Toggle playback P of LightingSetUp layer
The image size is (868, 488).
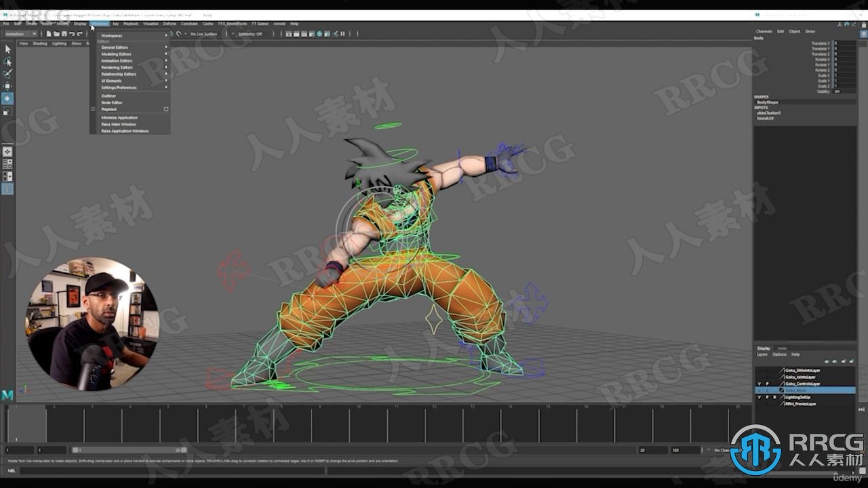(767, 397)
